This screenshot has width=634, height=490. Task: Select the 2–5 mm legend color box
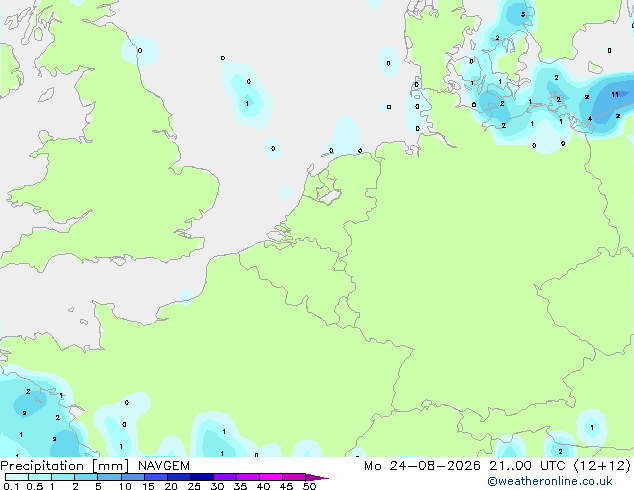tap(86, 477)
